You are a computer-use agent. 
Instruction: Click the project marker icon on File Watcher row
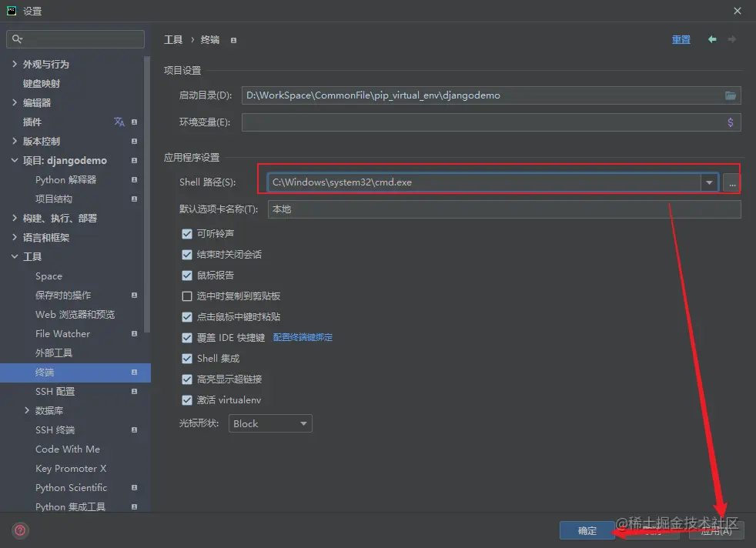coord(134,333)
